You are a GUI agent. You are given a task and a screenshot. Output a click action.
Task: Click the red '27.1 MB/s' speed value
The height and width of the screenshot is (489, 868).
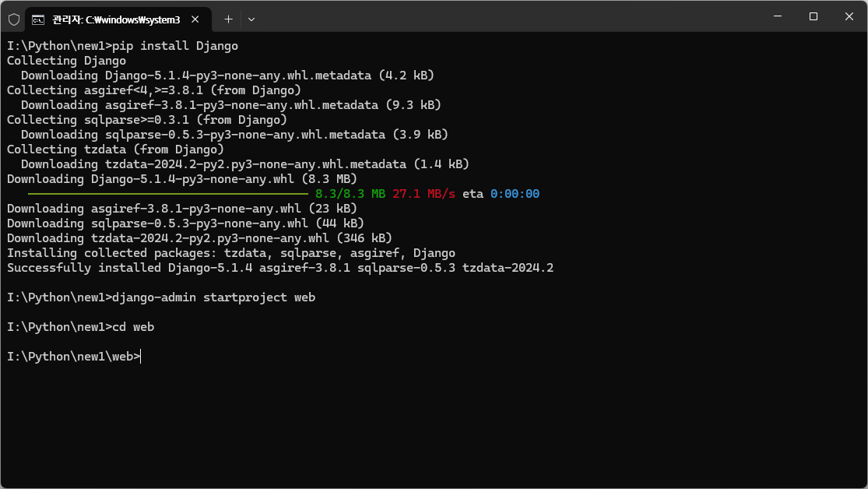[423, 194]
